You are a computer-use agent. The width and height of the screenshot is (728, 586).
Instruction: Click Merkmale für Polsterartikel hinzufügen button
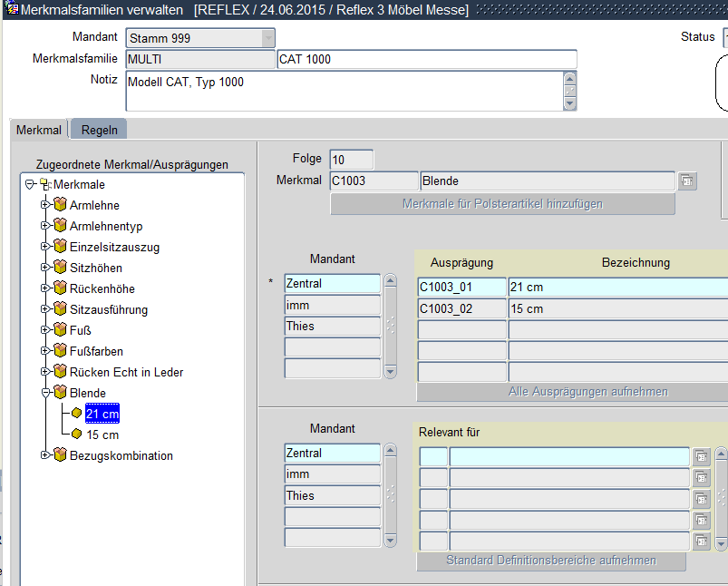point(502,204)
